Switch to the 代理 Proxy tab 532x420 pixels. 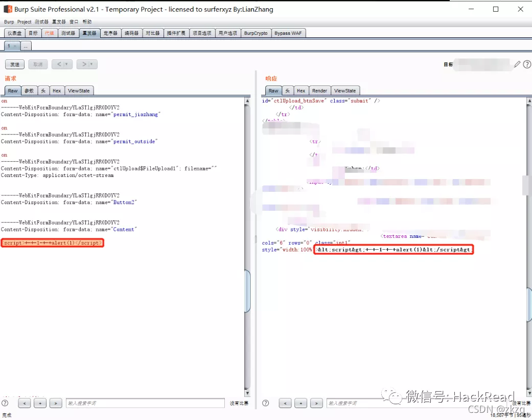point(50,33)
